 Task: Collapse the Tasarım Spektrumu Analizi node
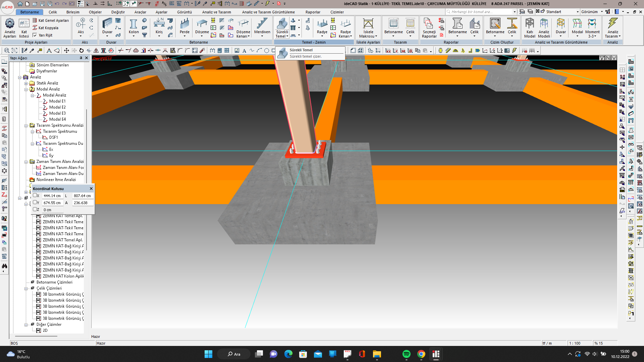tap(26, 125)
